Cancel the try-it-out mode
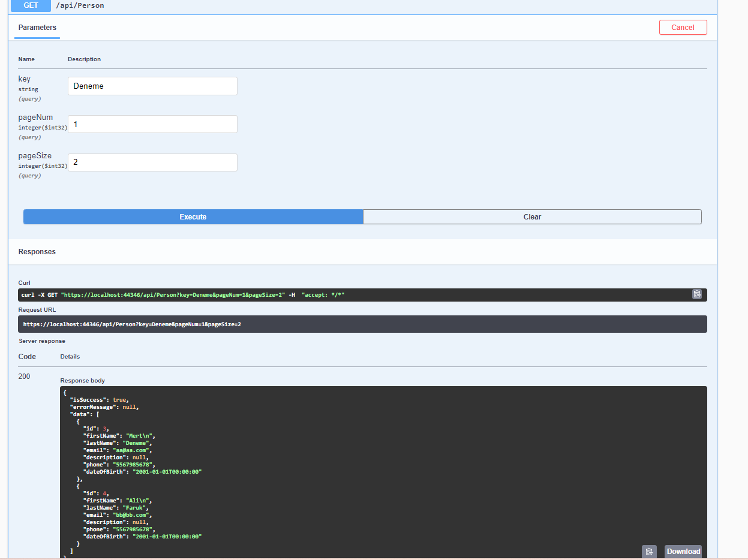Viewport: 748px width, 560px height. [x=683, y=28]
